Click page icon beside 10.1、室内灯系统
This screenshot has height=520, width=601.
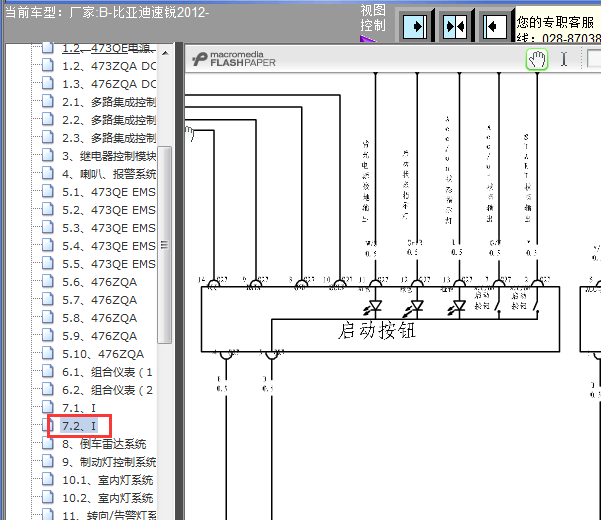pyautogui.click(x=48, y=479)
